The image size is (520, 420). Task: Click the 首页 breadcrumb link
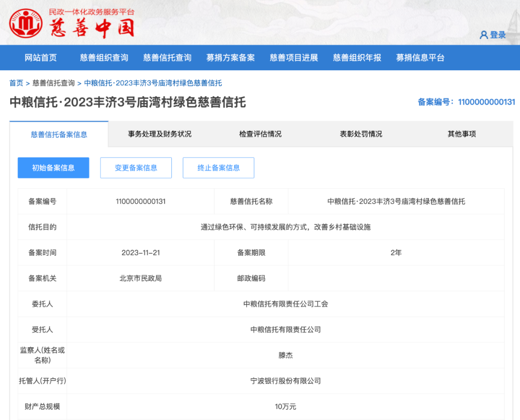(x=16, y=83)
